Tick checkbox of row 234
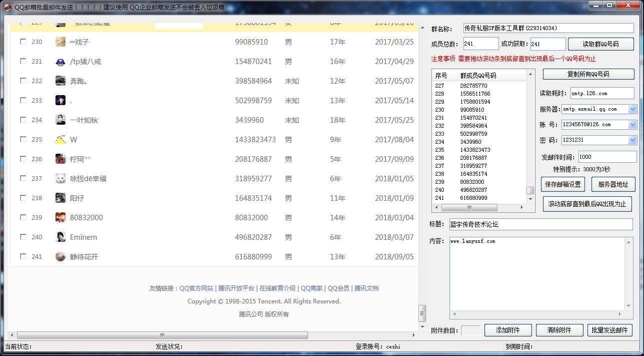The height and width of the screenshot is (356, 644). click(x=23, y=120)
